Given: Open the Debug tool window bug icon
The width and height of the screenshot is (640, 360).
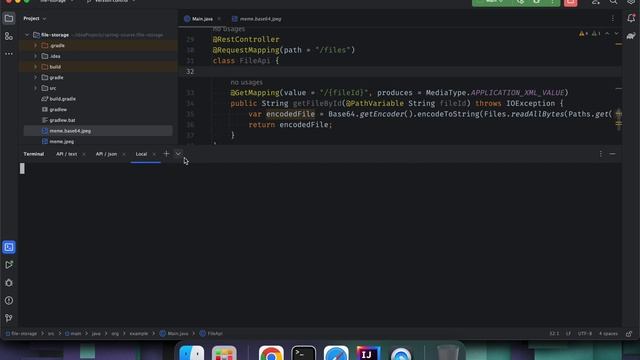Looking at the screenshot, I should [9, 283].
